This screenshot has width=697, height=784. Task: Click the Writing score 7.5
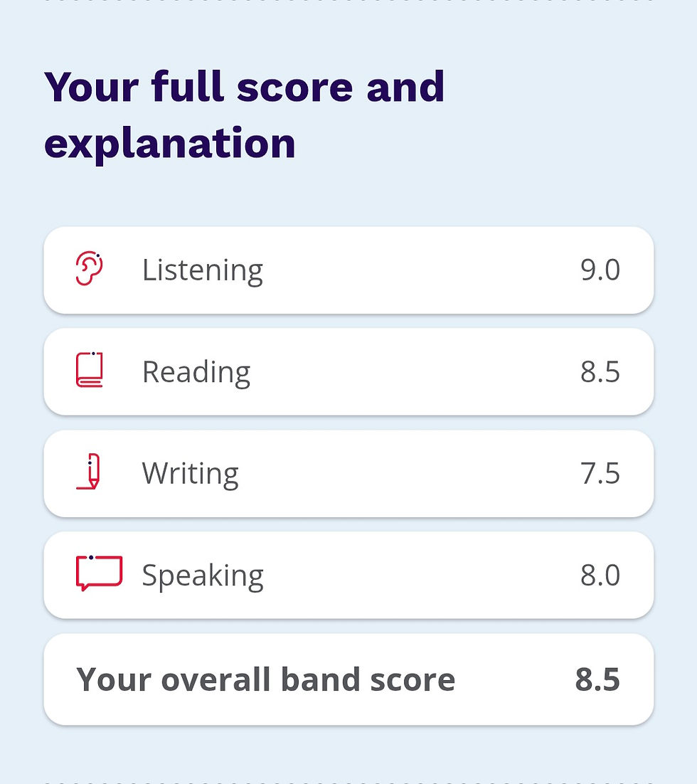coord(600,472)
